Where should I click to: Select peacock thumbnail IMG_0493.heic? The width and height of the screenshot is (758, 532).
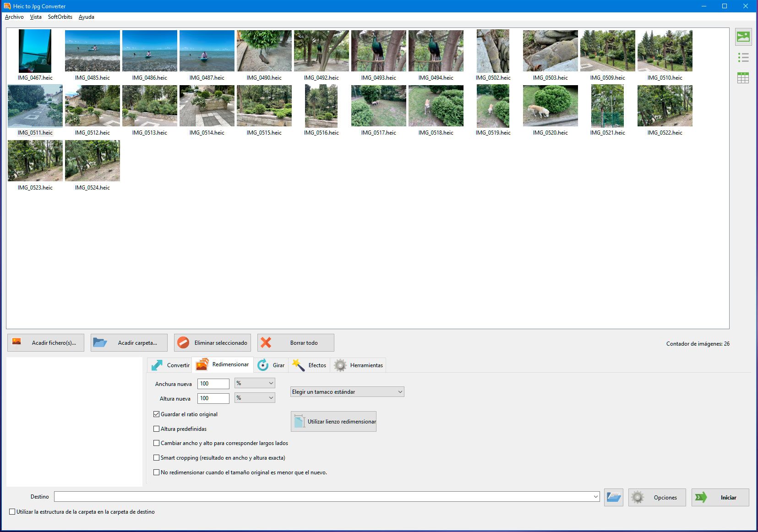[379, 51]
